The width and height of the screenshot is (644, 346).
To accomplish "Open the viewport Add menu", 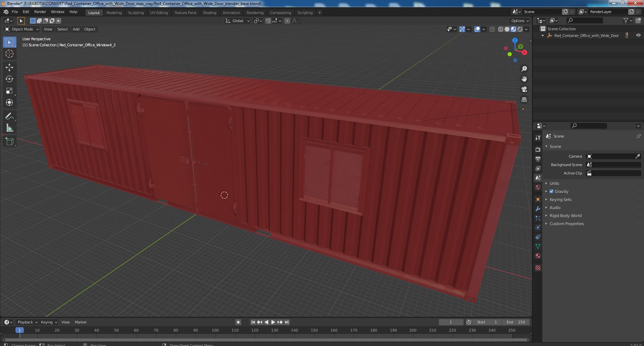I will tap(76, 29).
